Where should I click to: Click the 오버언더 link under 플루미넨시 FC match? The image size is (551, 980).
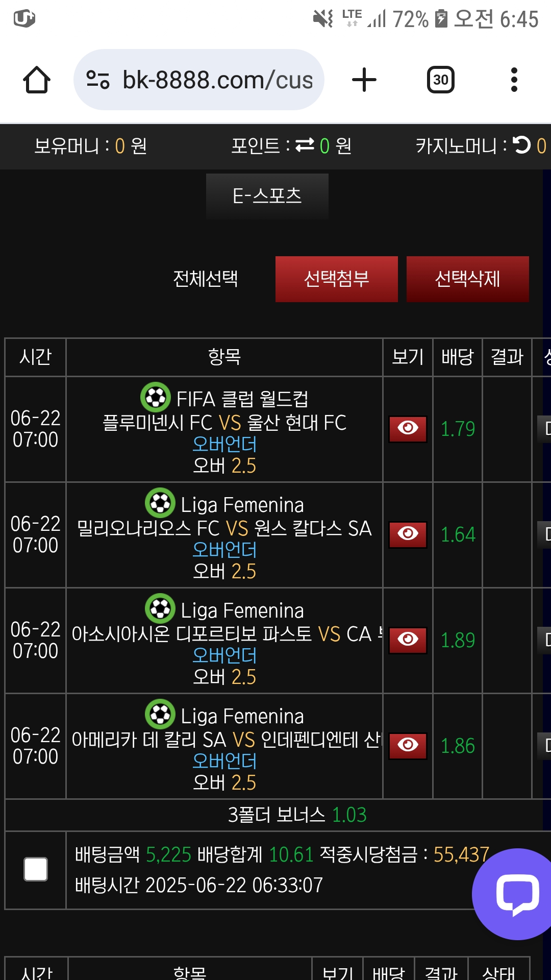point(224,444)
